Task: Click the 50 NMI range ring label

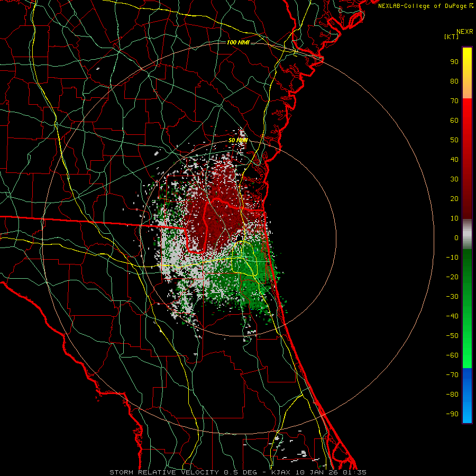Action: pyautogui.click(x=238, y=140)
